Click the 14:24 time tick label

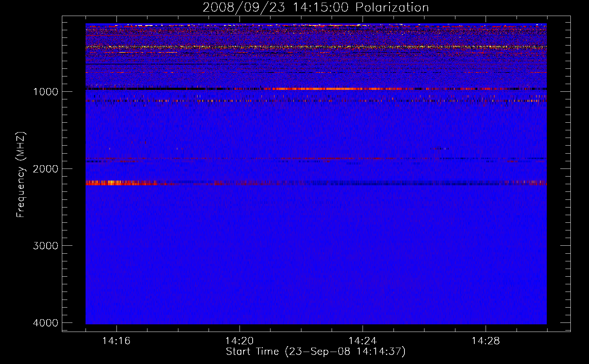tap(362, 341)
